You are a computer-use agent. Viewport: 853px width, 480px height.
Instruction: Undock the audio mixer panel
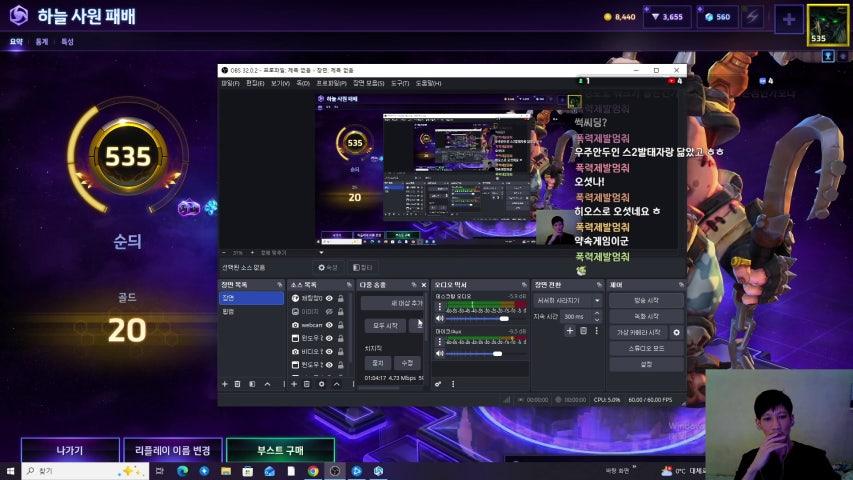click(x=524, y=285)
